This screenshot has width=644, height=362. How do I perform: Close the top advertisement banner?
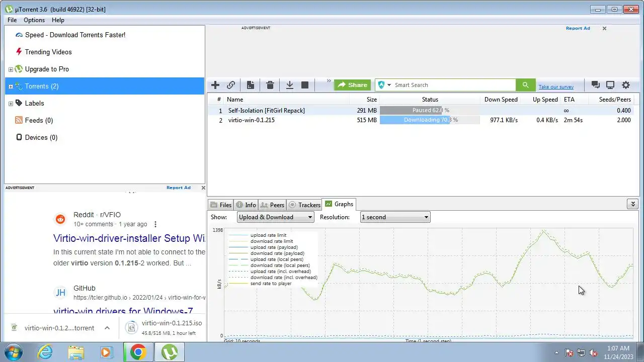(604, 28)
